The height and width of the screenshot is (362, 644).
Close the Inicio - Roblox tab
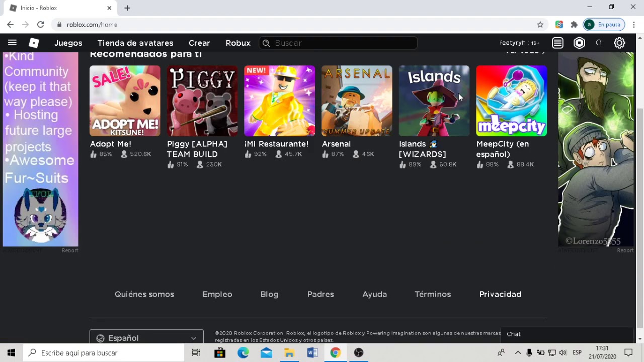(x=109, y=8)
